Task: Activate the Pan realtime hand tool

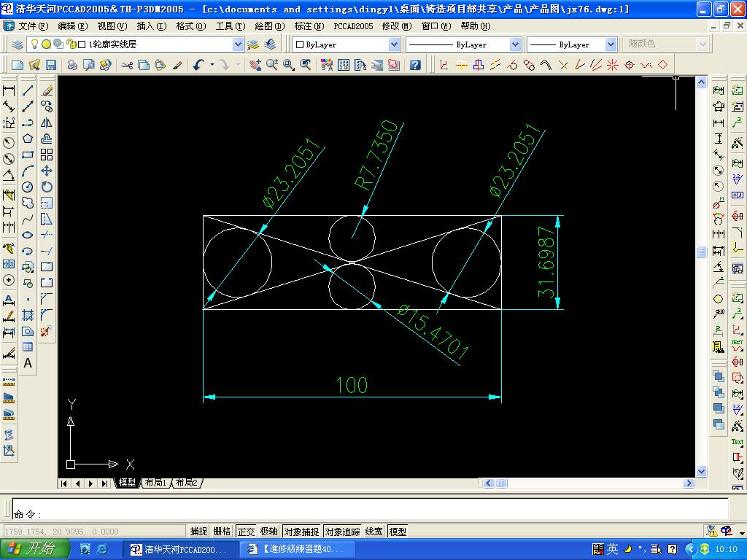Action: (255, 65)
